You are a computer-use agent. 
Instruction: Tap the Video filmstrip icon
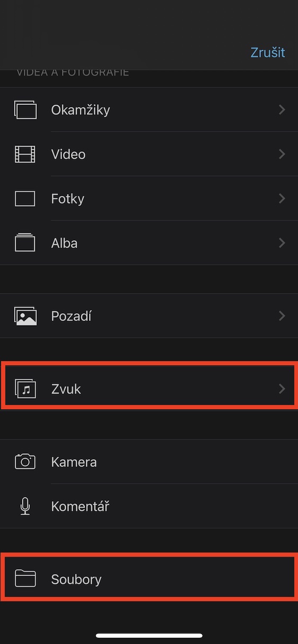(x=25, y=154)
